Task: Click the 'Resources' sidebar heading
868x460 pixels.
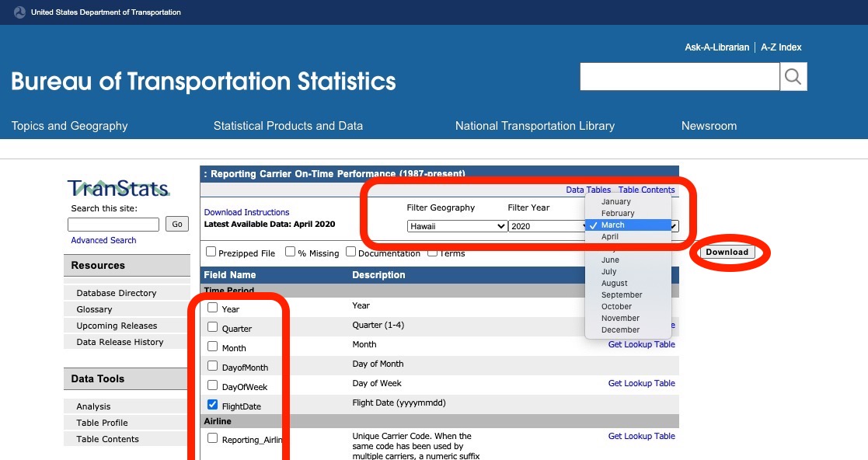Action: [x=98, y=265]
